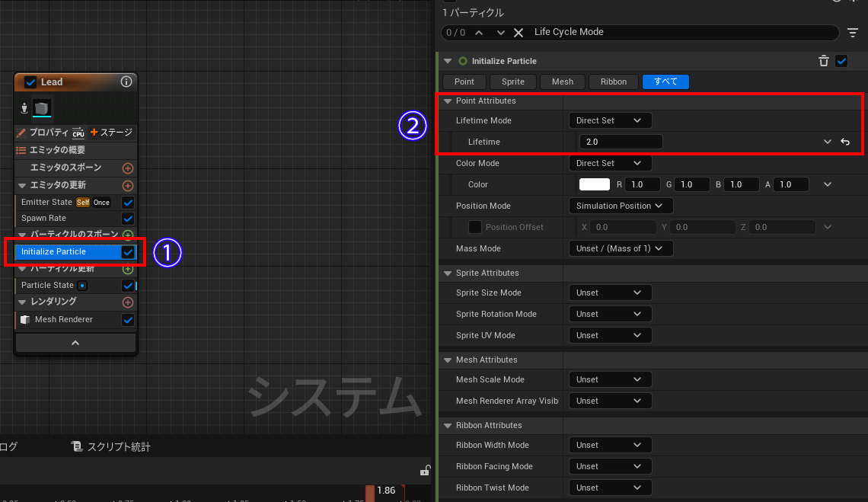Add module to エミッタの更新
The image size is (868, 502).
coord(128,186)
